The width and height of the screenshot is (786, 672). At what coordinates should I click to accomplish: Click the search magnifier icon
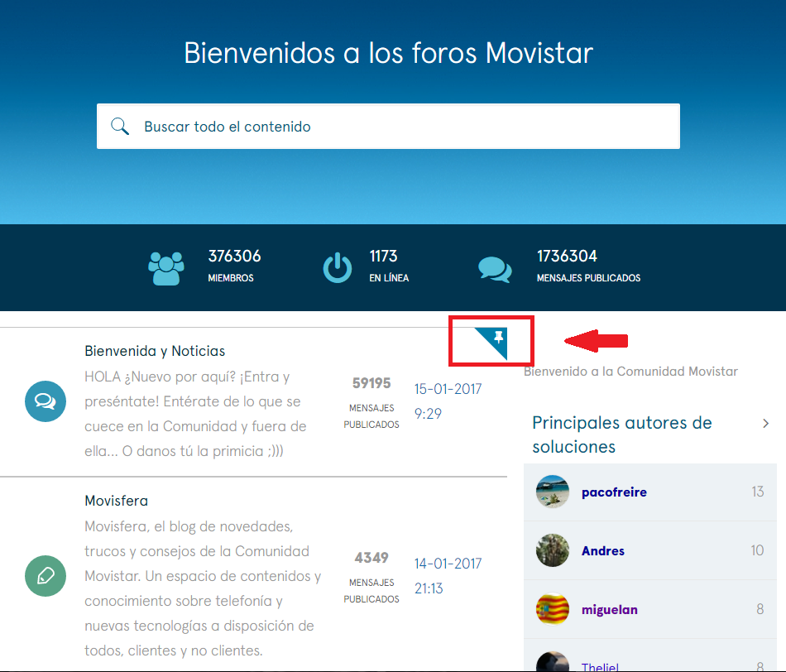click(x=121, y=126)
